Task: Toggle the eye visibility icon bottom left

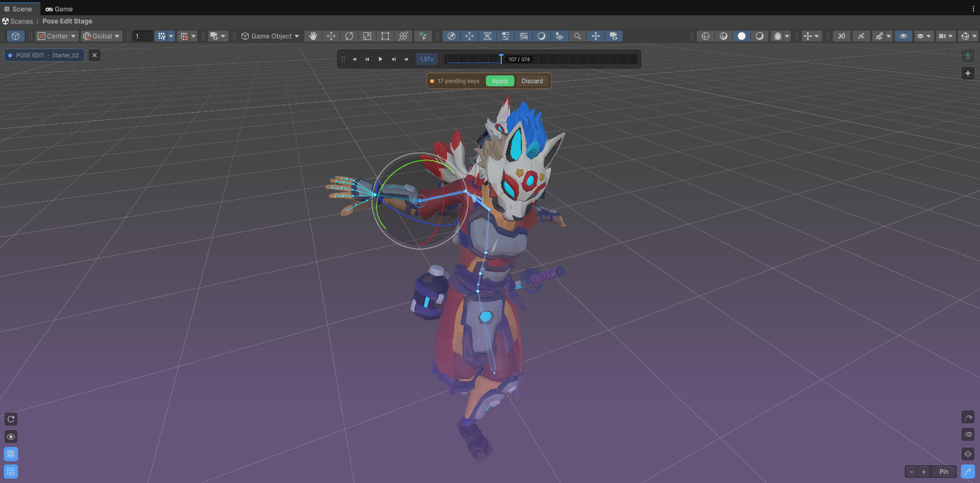Action: [x=11, y=437]
